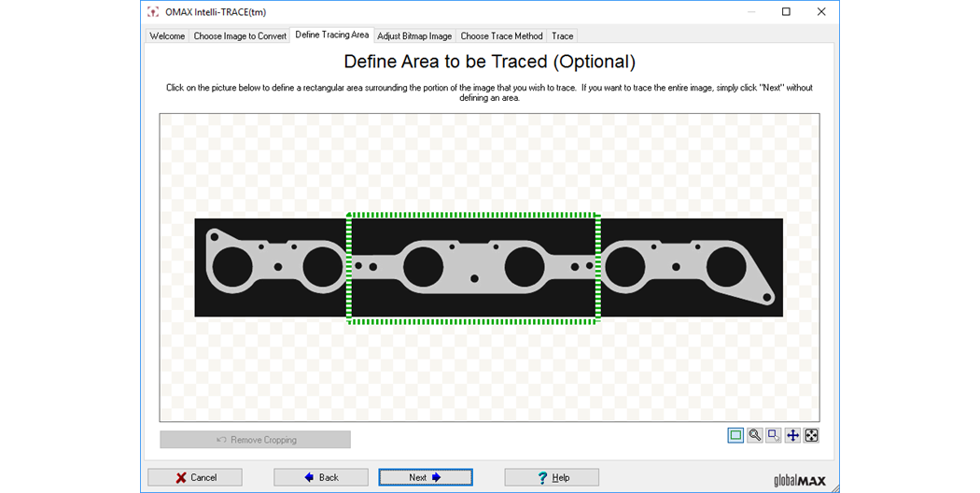Go to Adjust Bitmap Image tab
The height and width of the screenshot is (493, 980).
coord(414,36)
